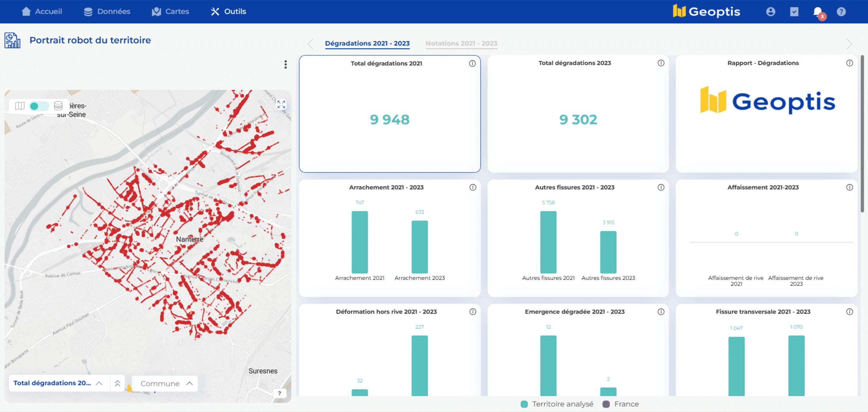
Task: Click the three-dot options menu above map
Action: click(x=285, y=64)
